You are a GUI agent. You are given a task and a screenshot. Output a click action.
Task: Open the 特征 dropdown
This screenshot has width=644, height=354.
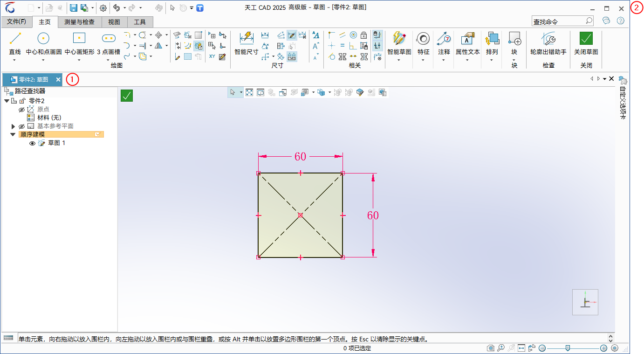click(x=423, y=60)
